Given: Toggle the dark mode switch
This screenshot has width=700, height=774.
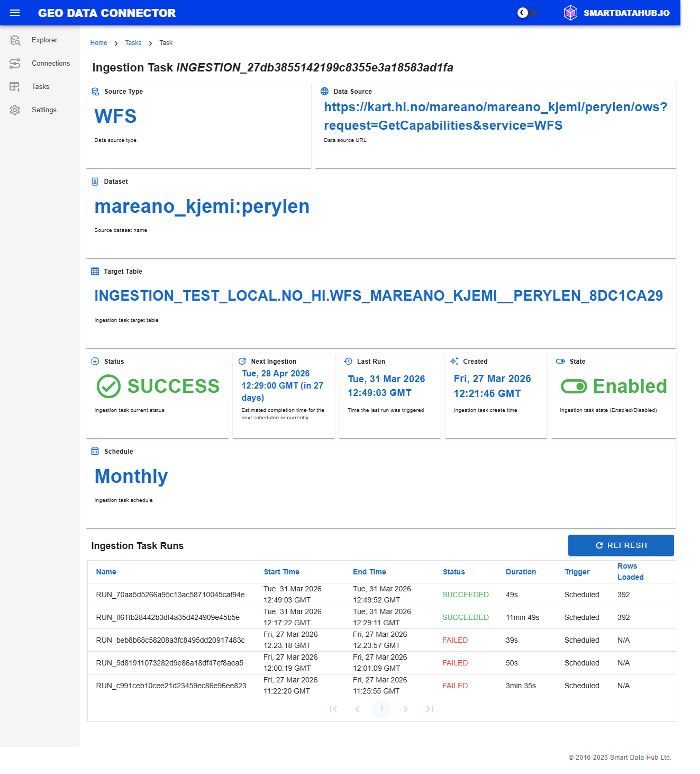Looking at the screenshot, I should coord(527,13).
